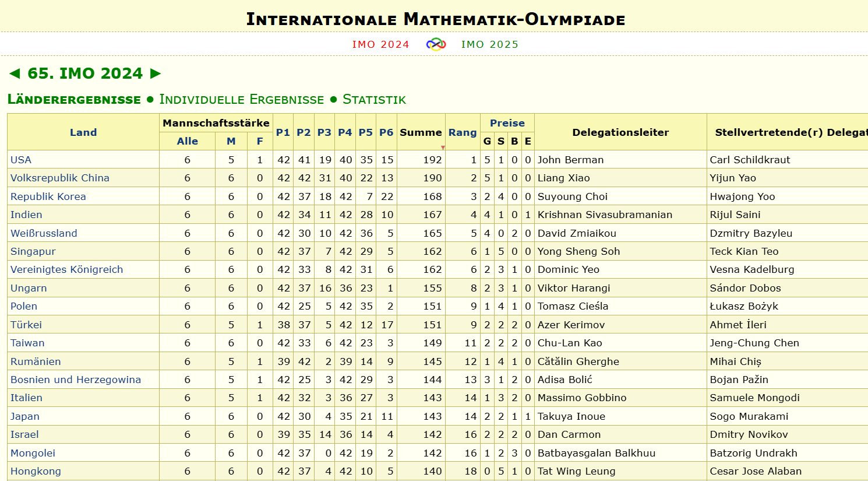
Task: Click the Preise header link
Action: tap(507, 123)
